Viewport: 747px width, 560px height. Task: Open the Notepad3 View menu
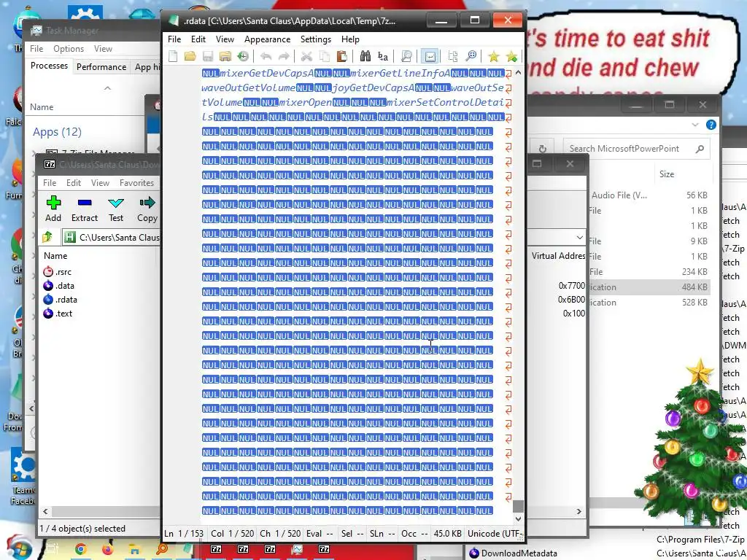point(225,39)
